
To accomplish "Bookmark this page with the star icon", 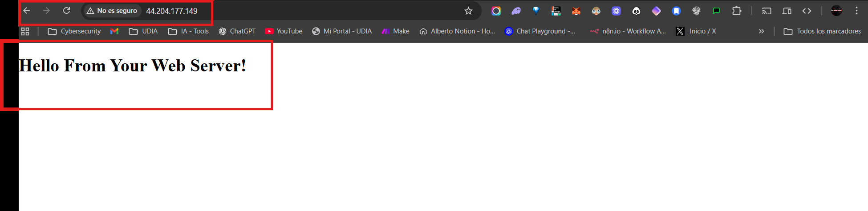I will coord(468,11).
